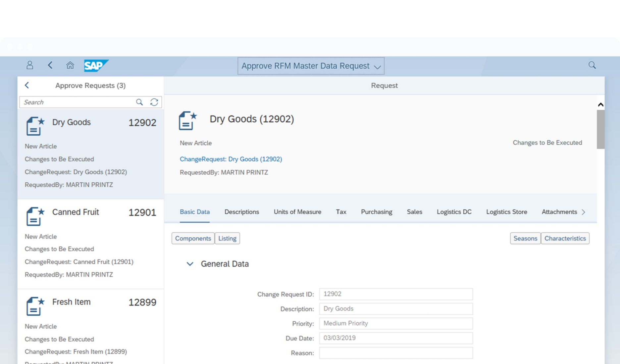
Task: Switch to the Descriptions tab
Action: pyautogui.click(x=241, y=212)
